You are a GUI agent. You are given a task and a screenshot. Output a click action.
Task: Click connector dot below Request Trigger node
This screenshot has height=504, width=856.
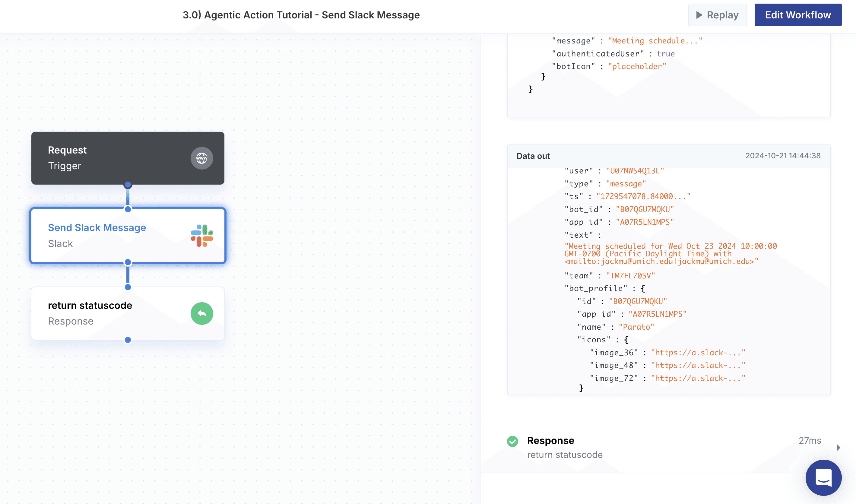click(128, 185)
